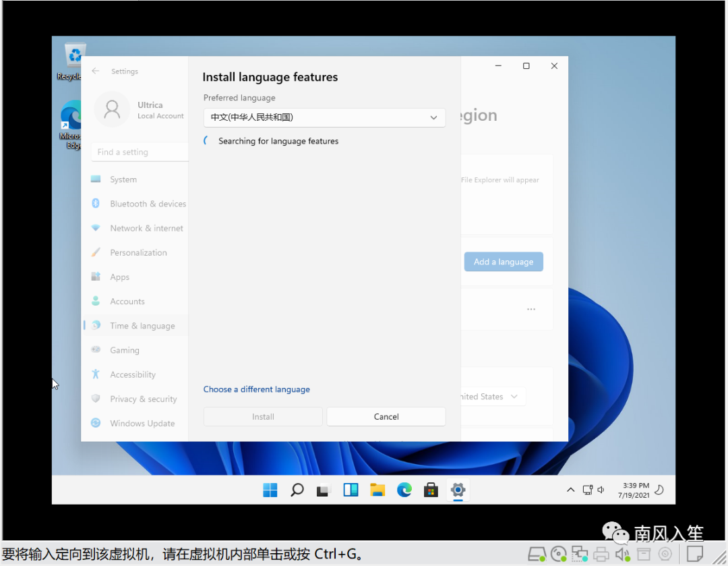Select Time & language
The height and width of the screenshot is (566, 728).
(x=135, y=326)
